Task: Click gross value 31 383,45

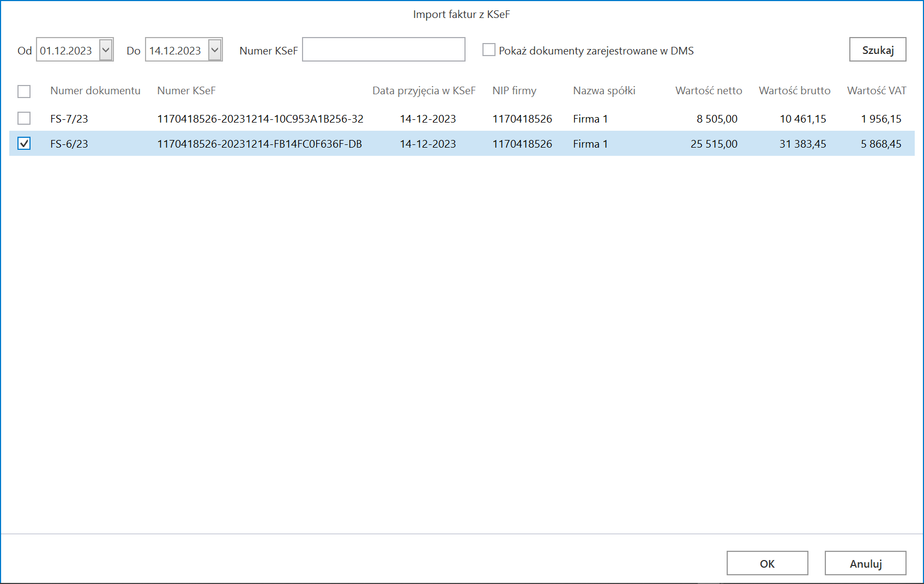Action: tap(803, 144)
